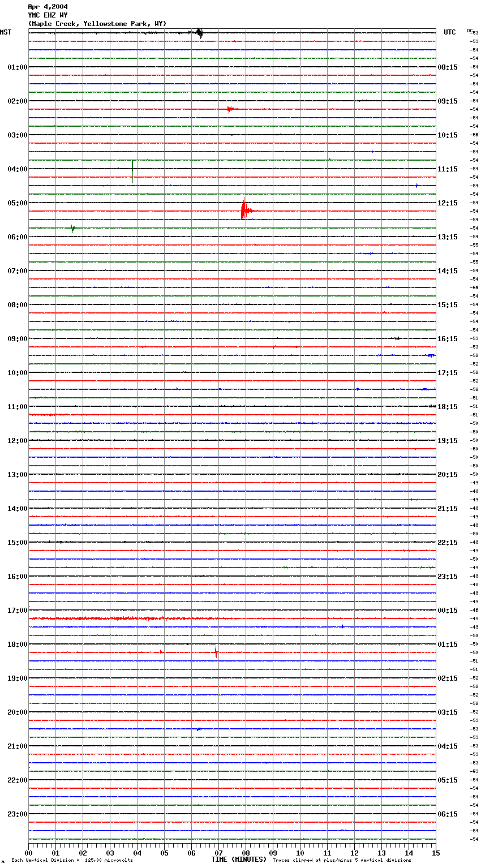Click the UTC axis header
481x868 pixels.
[450, 32]
